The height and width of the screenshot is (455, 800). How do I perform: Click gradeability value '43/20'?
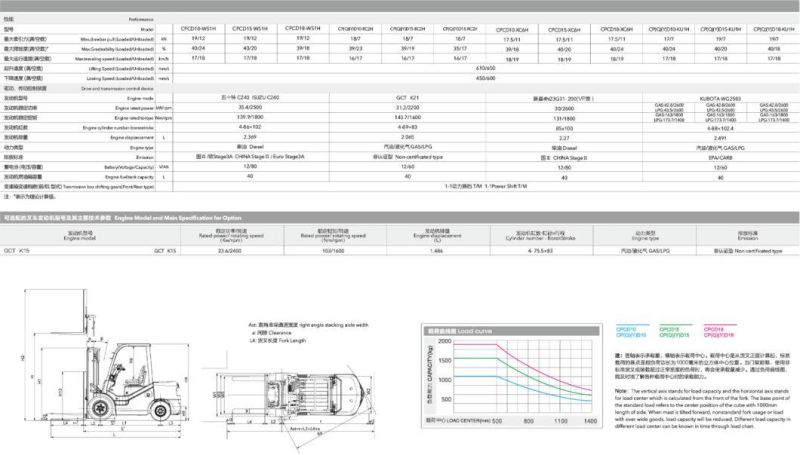pos(250,48)
